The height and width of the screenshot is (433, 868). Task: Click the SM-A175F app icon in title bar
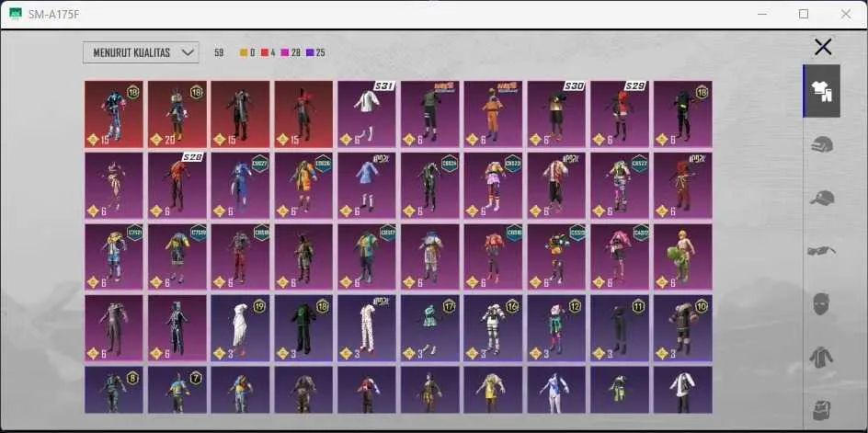point(16,14)
